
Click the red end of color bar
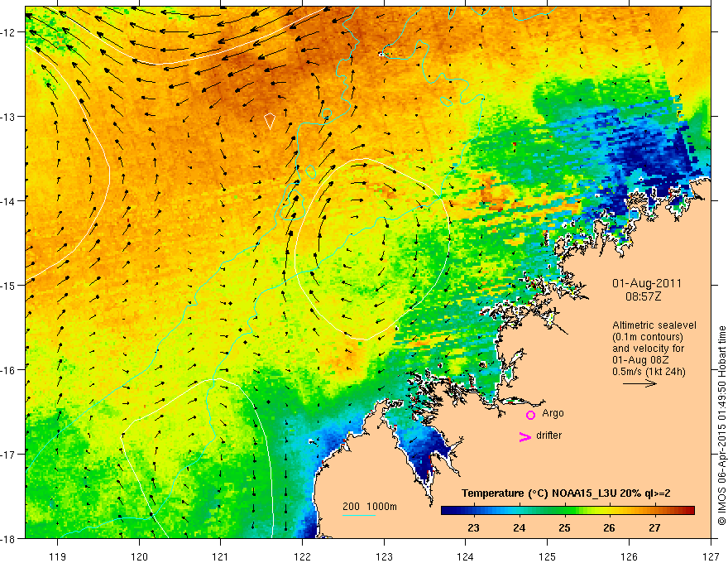(691, 511)
